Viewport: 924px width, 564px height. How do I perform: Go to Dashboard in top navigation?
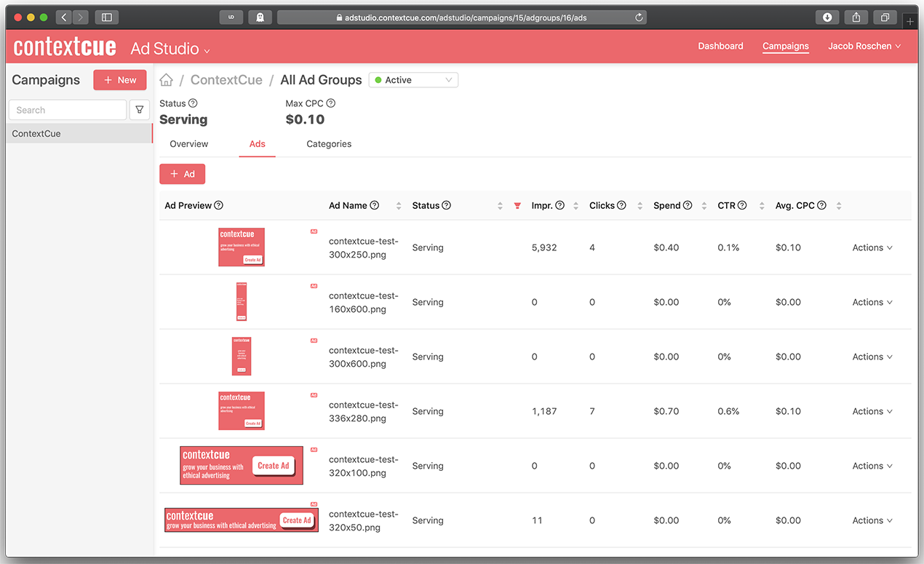(x=720, y=46)
